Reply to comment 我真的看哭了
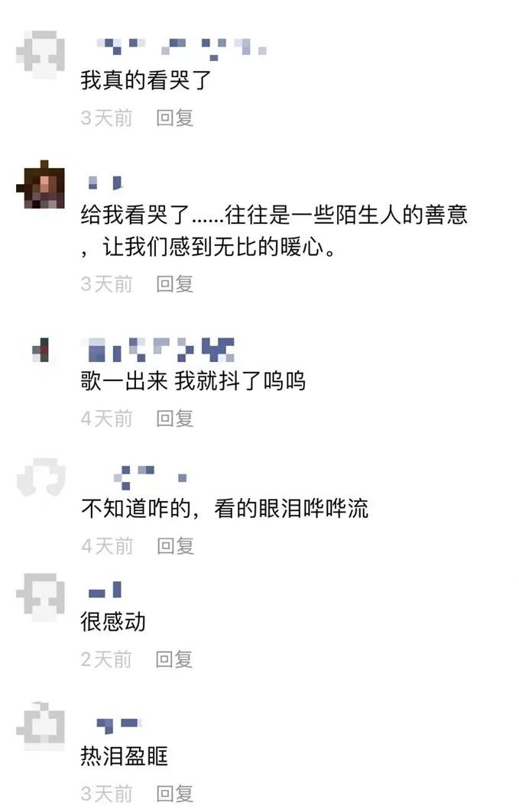The height and width of the screenshot is (812, 519). [175, 118]
